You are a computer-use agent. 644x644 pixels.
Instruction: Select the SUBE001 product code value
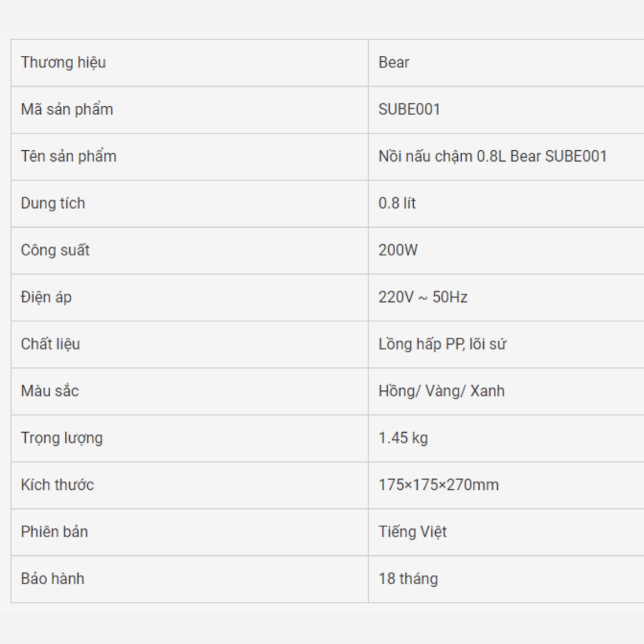[409, 109]
